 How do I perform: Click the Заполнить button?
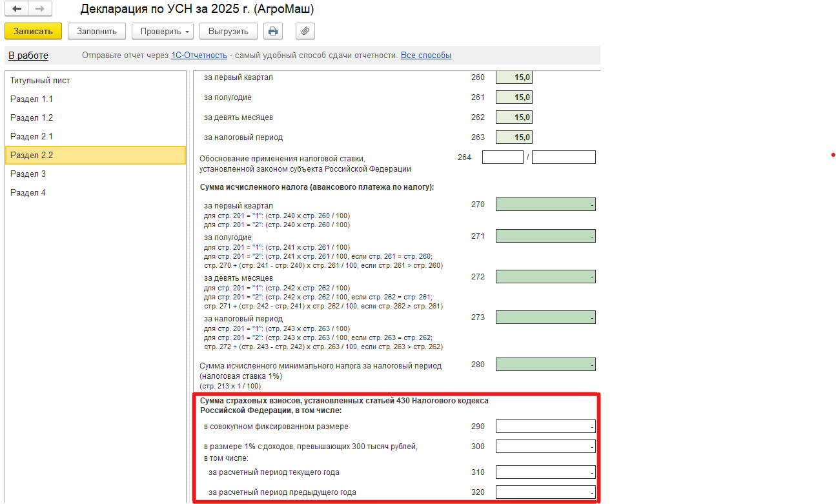click(x=97, y=31)
